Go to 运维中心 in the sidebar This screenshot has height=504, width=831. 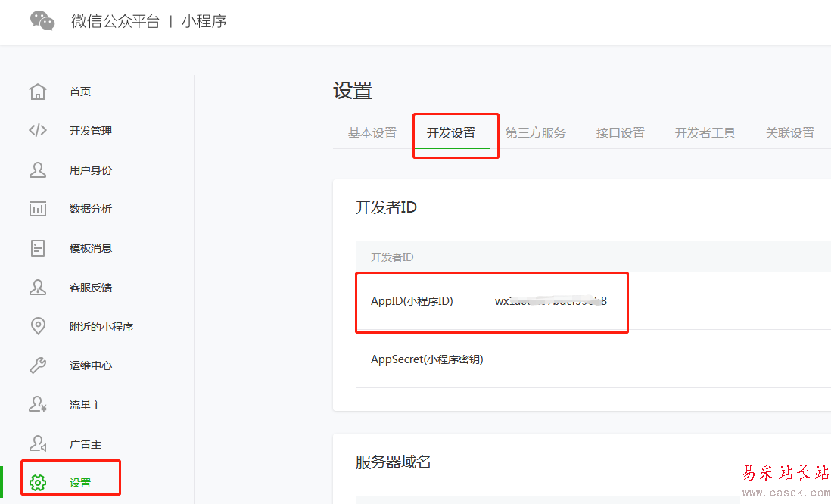91,366
